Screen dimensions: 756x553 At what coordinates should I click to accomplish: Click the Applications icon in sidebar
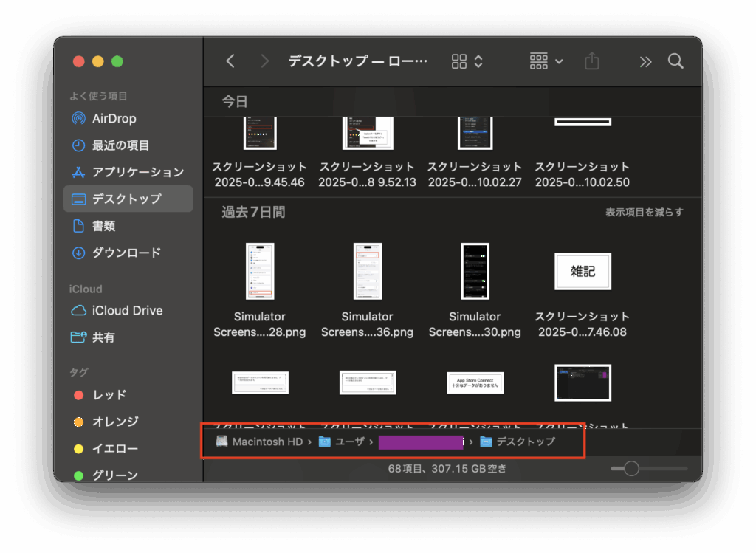coord(78,172)
